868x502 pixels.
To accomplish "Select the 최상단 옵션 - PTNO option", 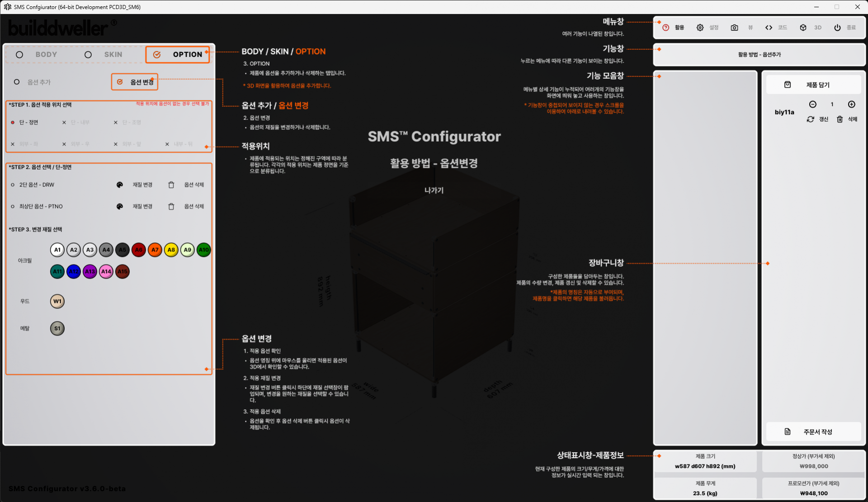I will click(37, 207).
